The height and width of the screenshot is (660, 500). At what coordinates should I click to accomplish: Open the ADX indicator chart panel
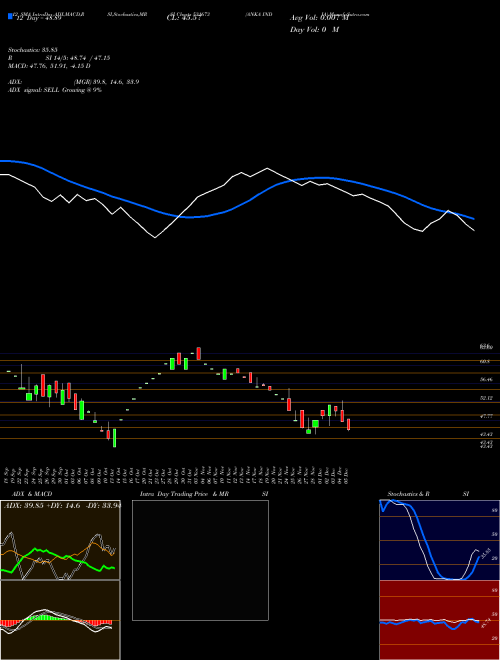(60, 540)
